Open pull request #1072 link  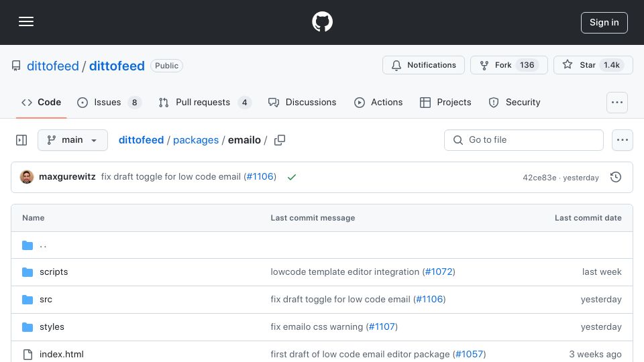(439, 271)
